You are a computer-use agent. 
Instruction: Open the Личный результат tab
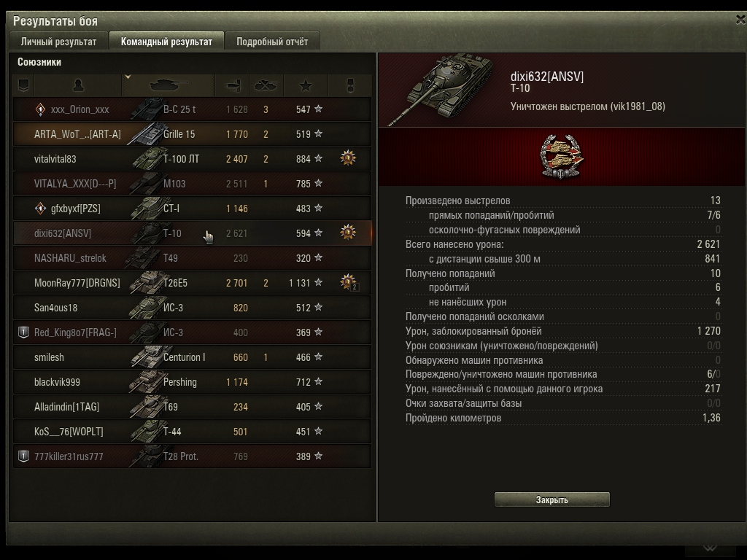58,42
